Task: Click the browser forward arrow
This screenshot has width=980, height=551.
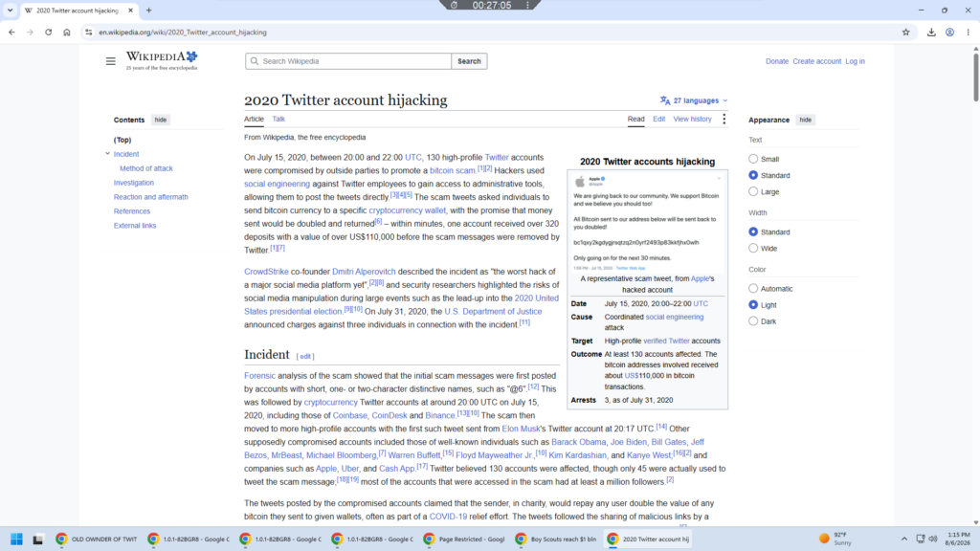Action: click(30, 33)
